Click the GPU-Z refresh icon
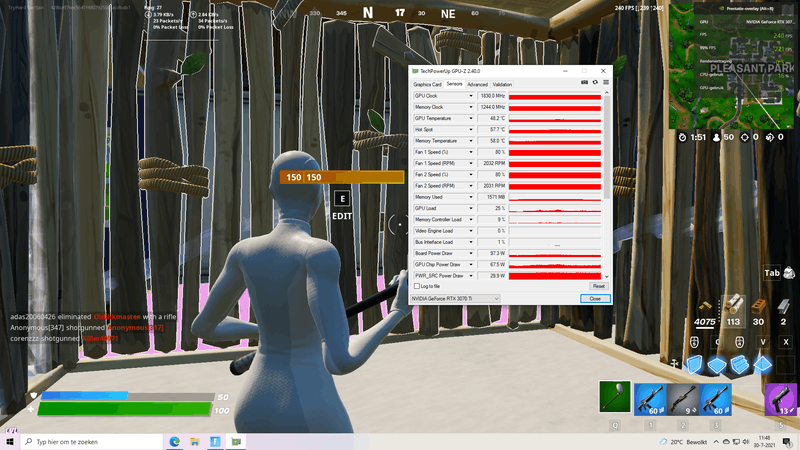This screenshot has height=450, width=800. [x=595, y=82]
